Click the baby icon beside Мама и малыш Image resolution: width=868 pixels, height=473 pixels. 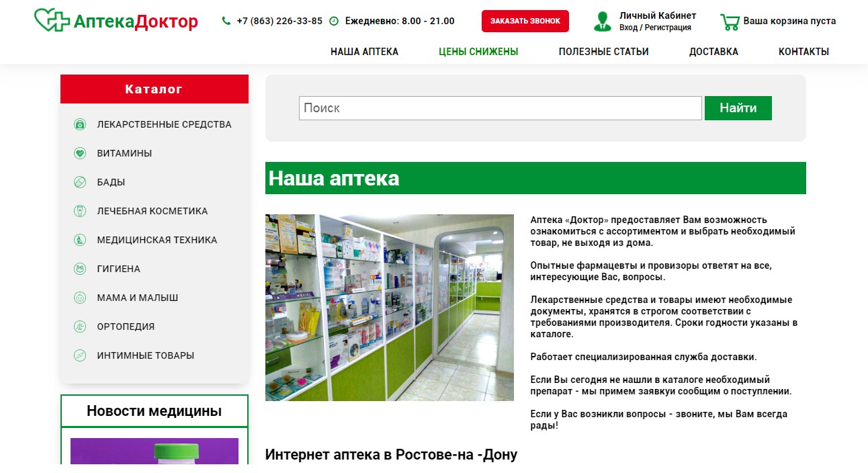tap(80, 298)
